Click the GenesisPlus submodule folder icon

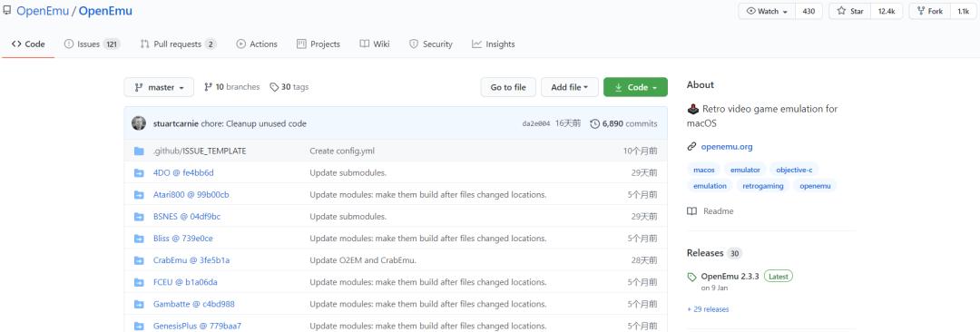139,326
